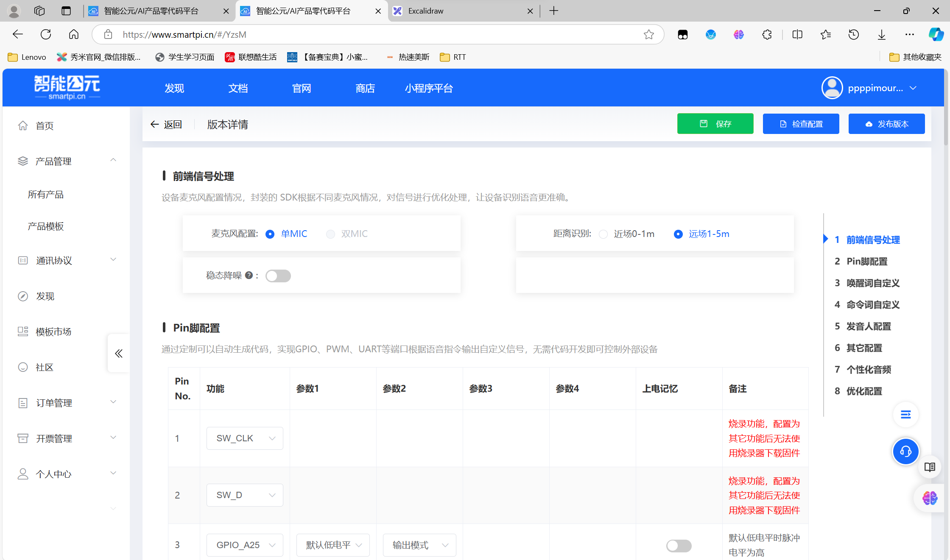This screenshot has height=560, width=950.
Task: Click the 发布版本 button
Action: [x=886, y=124]
